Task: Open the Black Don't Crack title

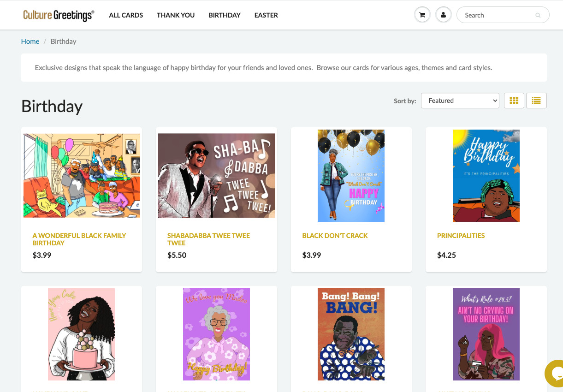Action: click(335, 235)
